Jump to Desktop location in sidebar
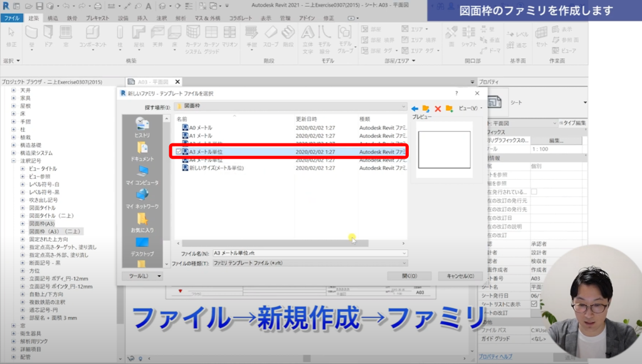Image resolution: width=642 pixels, height=364 pixels. 142,245
